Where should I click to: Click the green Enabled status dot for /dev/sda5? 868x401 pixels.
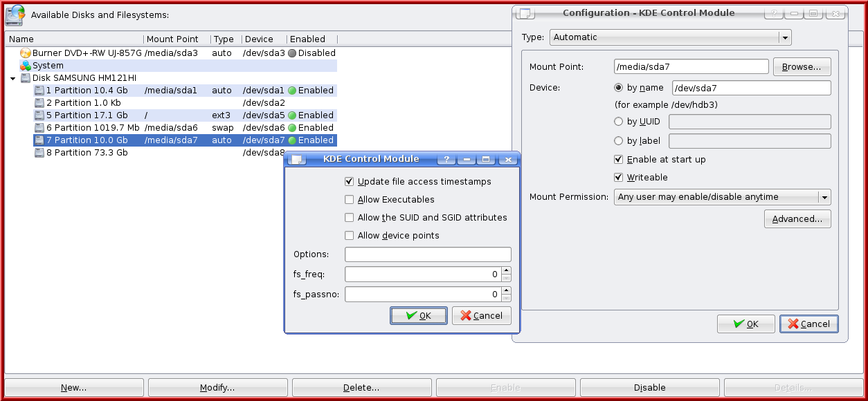pos(292,115)
